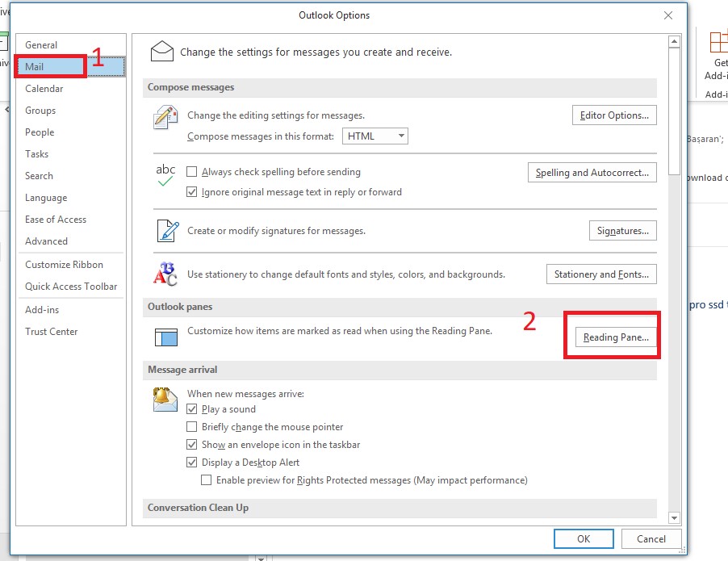The image size is (728, 561).
Task: Toggle the Play a sound checkbox
Action: [x=192, y=409]
